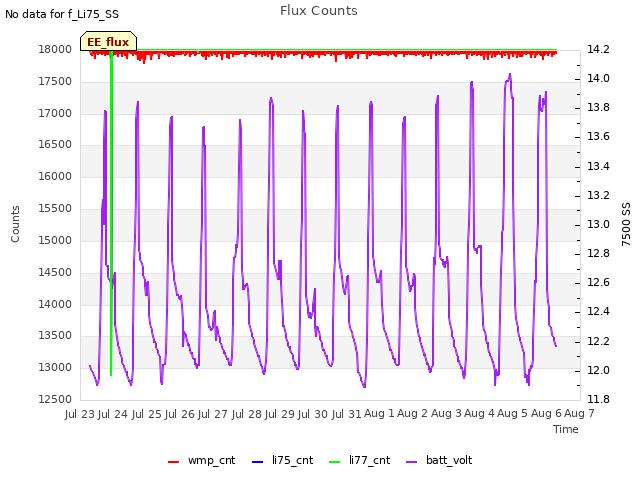The image size is (640, 480).
Task: Click the 13500 tick on Counts axis
Action: (55, 336)
